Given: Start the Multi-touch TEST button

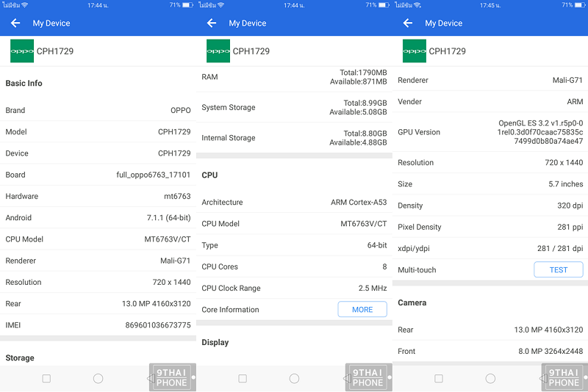Looking at the screenshot, I should coord(559,269).
